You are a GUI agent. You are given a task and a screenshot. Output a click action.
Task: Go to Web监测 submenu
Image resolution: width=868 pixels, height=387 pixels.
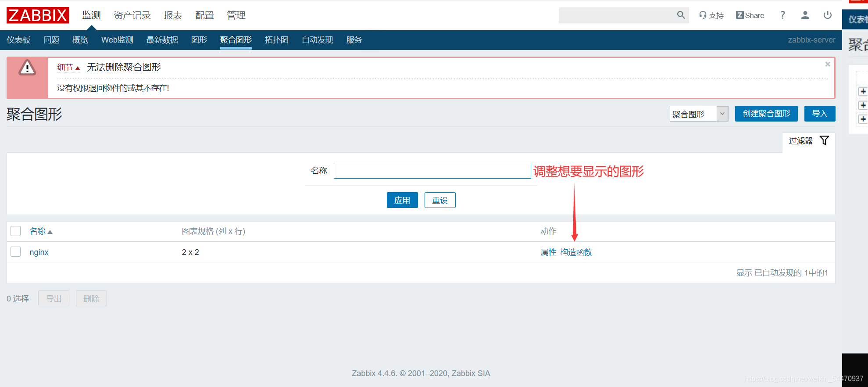[117, 40]
